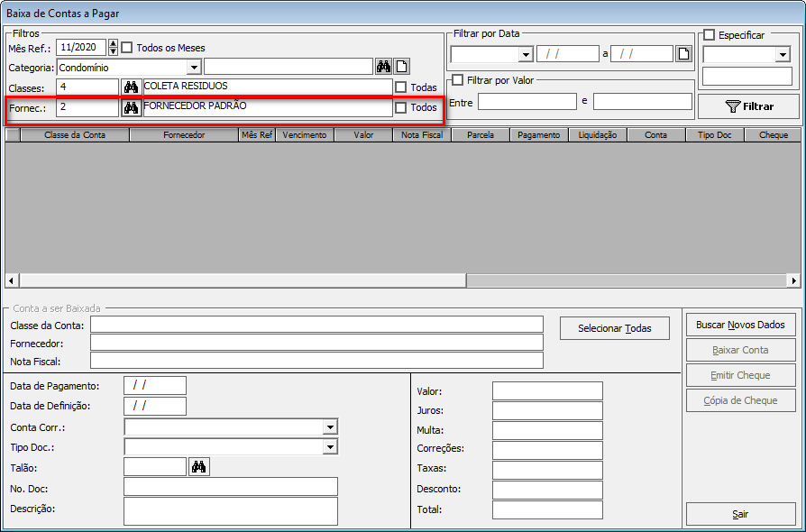Sort by Pagamento column header
The width and height of the screenshot is (806, 532).
click(x=539, y=134)
